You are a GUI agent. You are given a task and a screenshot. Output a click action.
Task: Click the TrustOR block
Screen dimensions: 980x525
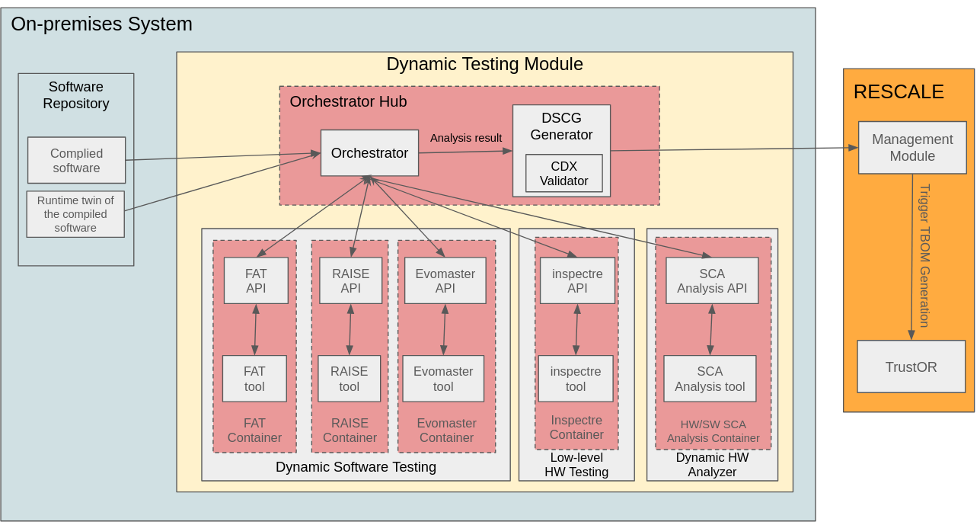pos(911,367)
